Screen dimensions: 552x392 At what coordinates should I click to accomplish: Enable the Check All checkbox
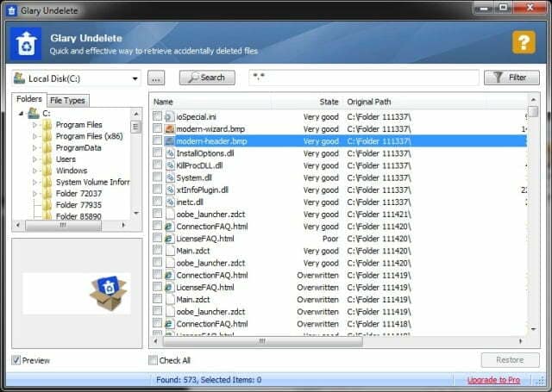[154, 360]
